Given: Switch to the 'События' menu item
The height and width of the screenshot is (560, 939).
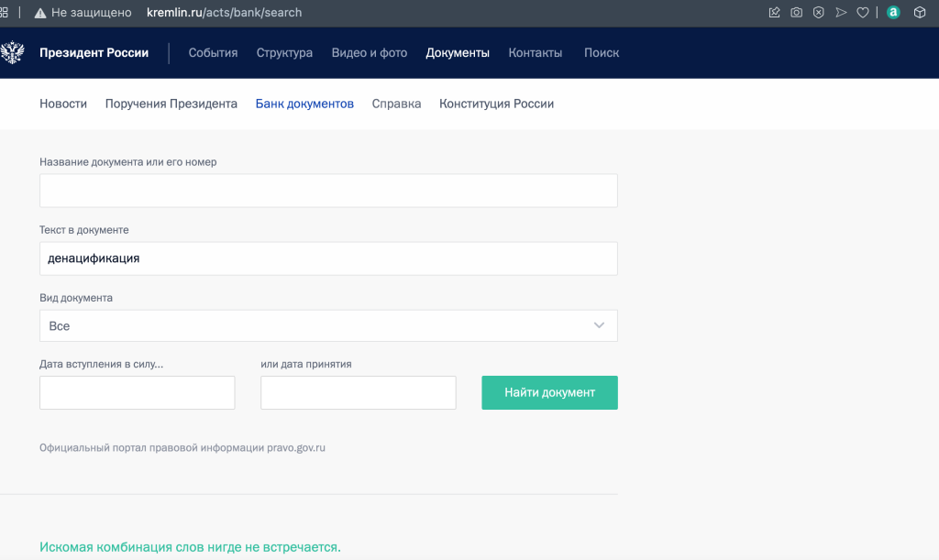Looking at the screenshot, I should click(213, 52).
